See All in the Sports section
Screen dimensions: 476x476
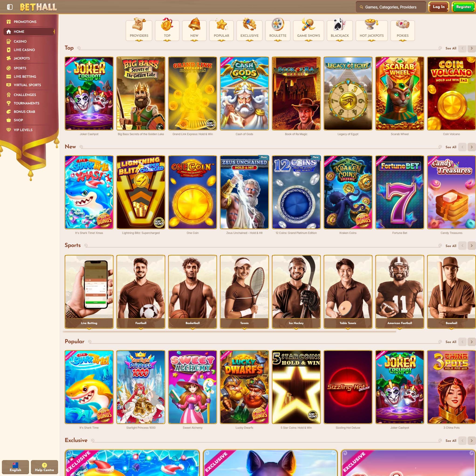click(x=451, y=246)
